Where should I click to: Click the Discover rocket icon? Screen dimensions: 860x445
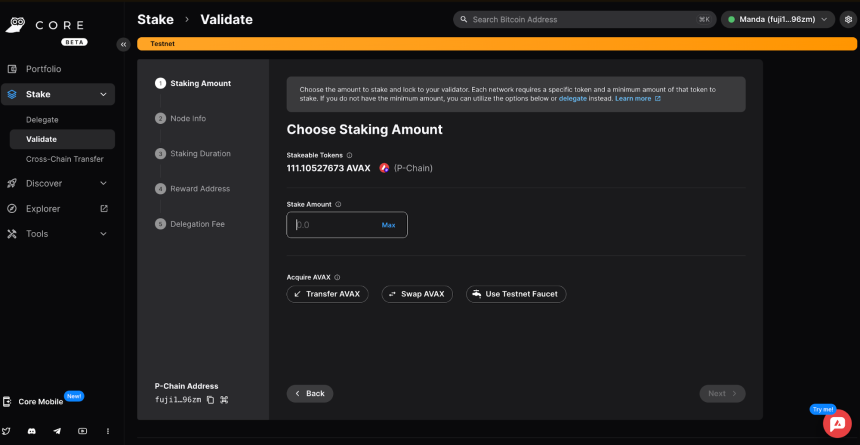tap(12, 183)
